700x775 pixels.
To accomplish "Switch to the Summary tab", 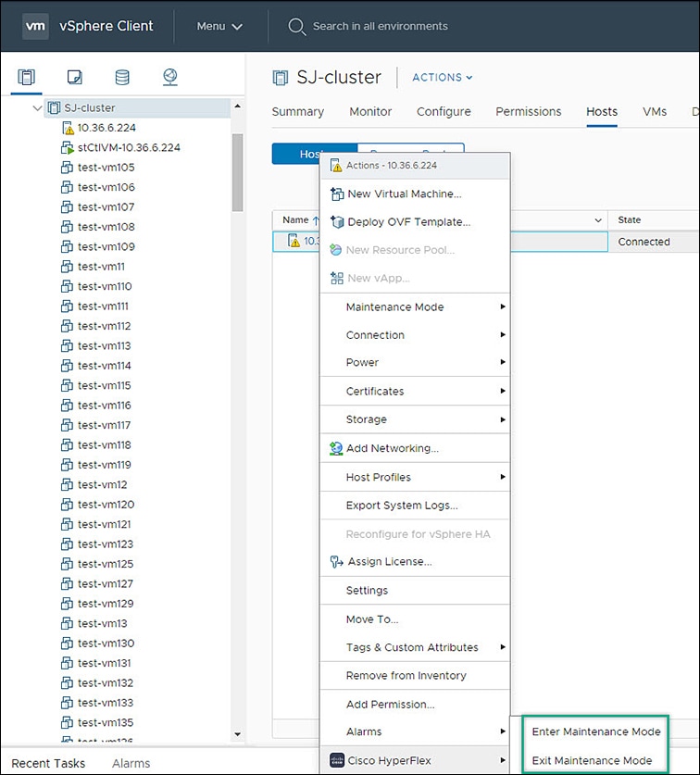I will (x=297, y=112).
